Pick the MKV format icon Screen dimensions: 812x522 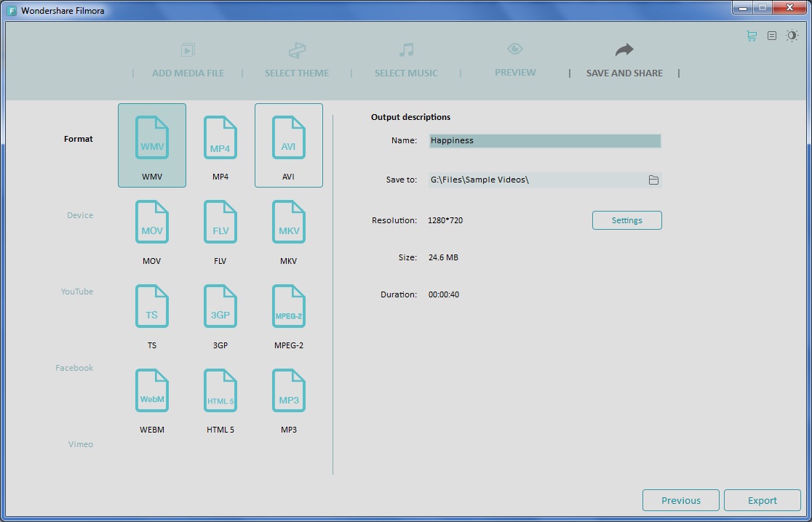click(288, 222)
